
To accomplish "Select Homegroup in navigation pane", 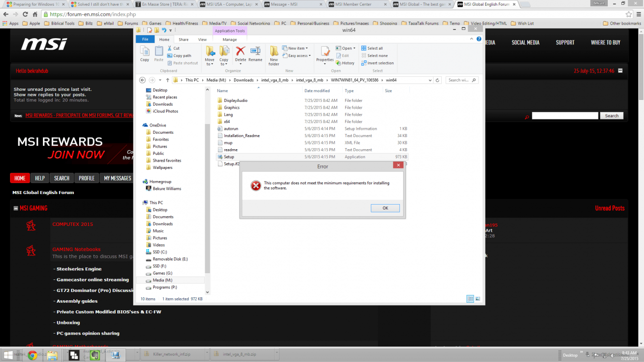I will [160, 181].
